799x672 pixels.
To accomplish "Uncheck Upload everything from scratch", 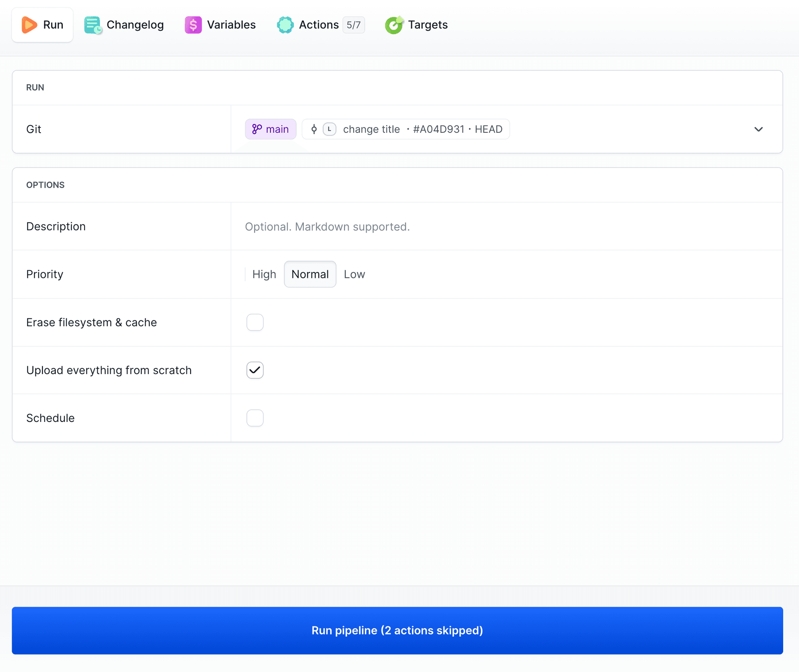I will click(255, 370).
